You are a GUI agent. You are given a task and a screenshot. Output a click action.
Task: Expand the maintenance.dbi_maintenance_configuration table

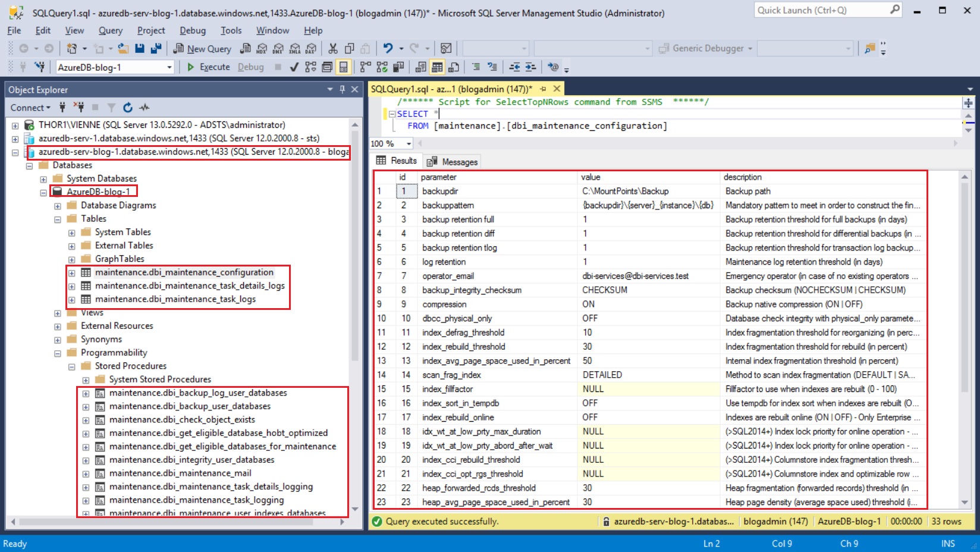point(72,273)
